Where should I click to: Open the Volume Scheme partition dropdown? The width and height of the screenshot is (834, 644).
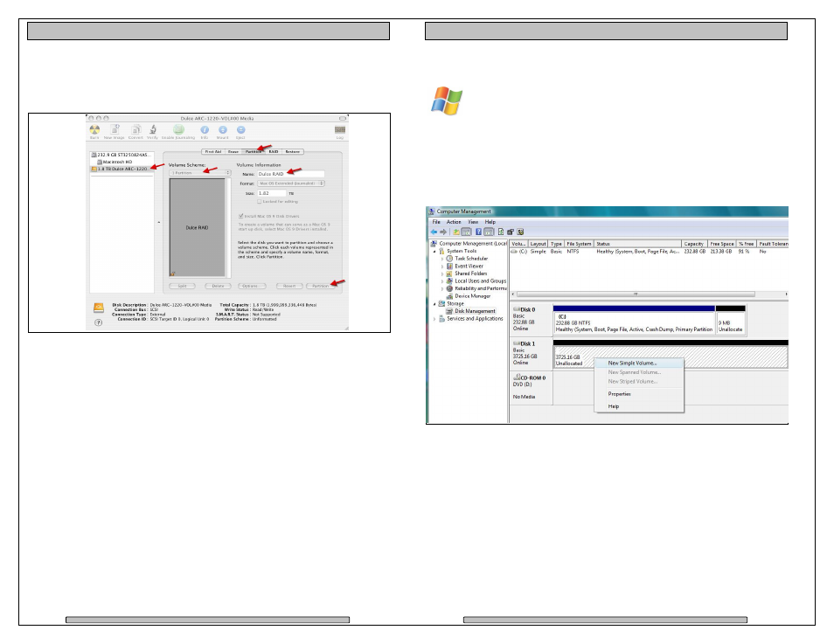point(200,173)
